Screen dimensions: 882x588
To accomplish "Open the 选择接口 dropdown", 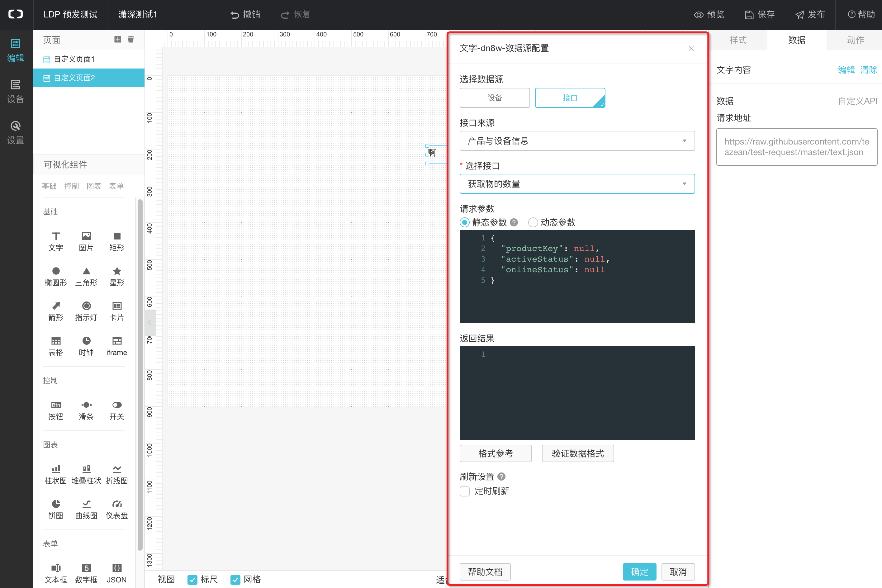I will 577,184.
